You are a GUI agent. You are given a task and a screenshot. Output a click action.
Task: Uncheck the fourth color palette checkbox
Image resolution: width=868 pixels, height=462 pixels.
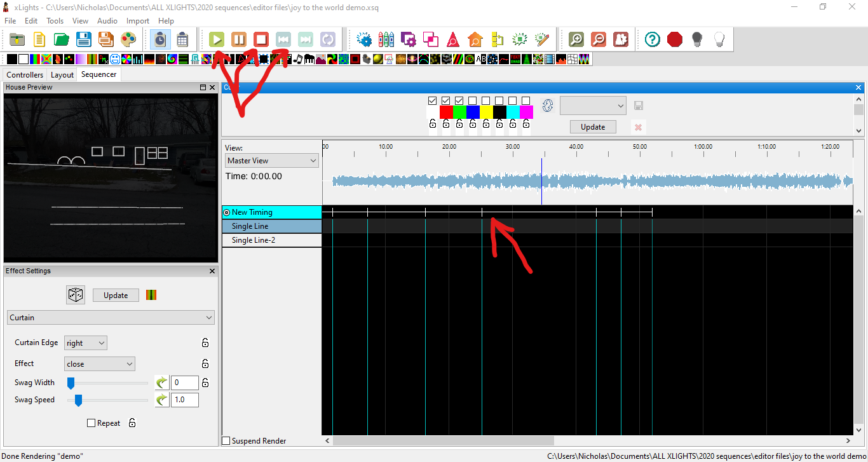(x=472, y=100)
